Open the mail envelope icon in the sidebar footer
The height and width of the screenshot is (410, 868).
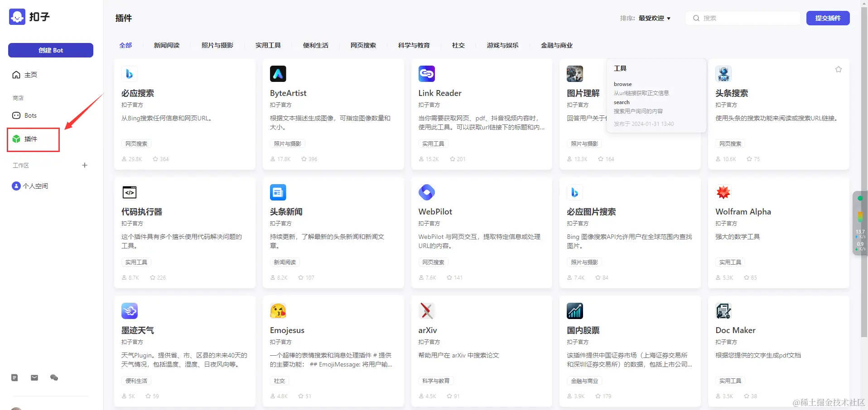tap(34, 377)
